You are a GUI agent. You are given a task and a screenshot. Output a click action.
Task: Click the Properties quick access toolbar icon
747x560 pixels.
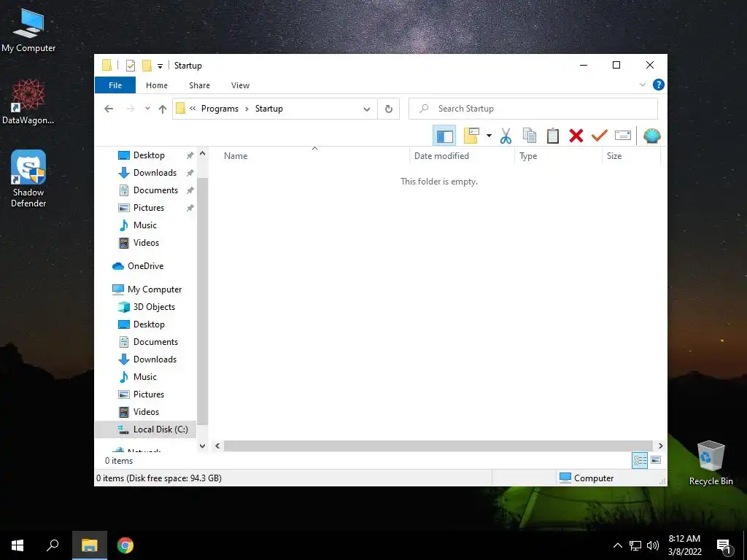(130, 66)
